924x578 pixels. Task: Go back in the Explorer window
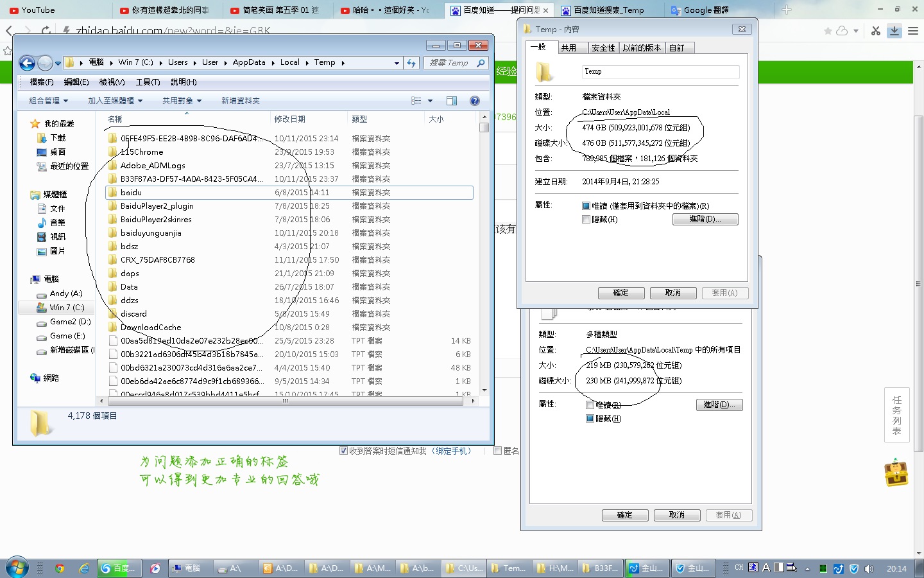(27, 63)
